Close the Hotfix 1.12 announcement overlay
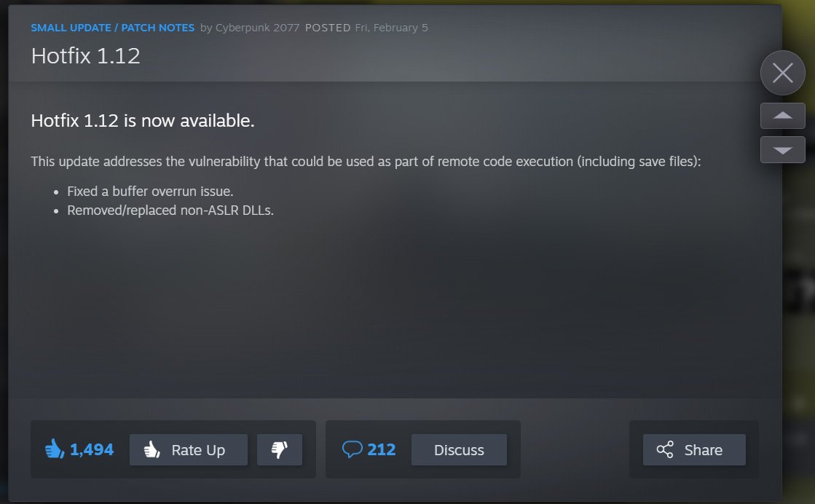 point(782,73)
